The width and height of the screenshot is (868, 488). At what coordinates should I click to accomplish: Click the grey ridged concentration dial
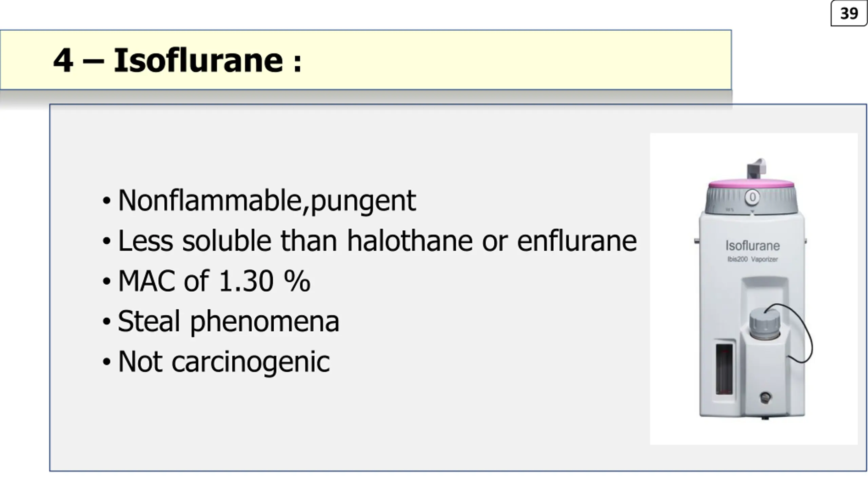(x=751, y=201)
